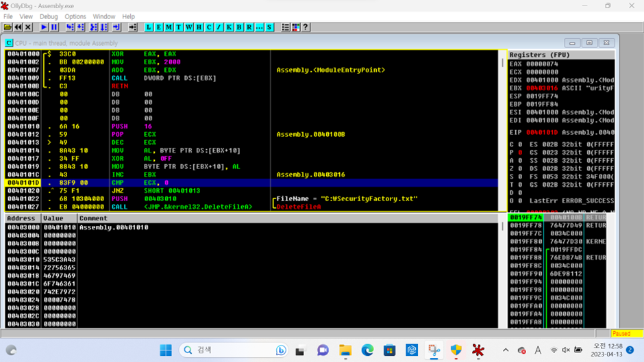Click the Paused status indicator
The width and height of the screenshot is (644, 362).
pos(626,334)
